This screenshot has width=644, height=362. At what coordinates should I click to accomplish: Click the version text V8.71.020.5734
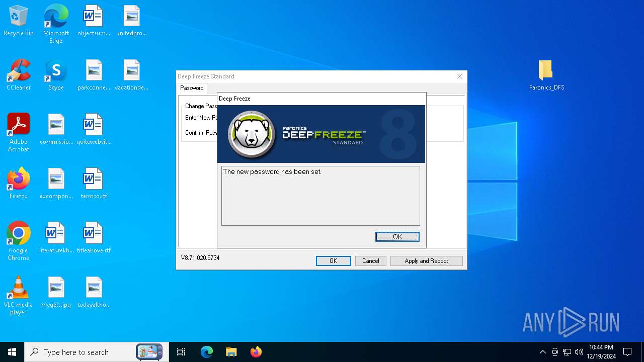click(200, 258)
